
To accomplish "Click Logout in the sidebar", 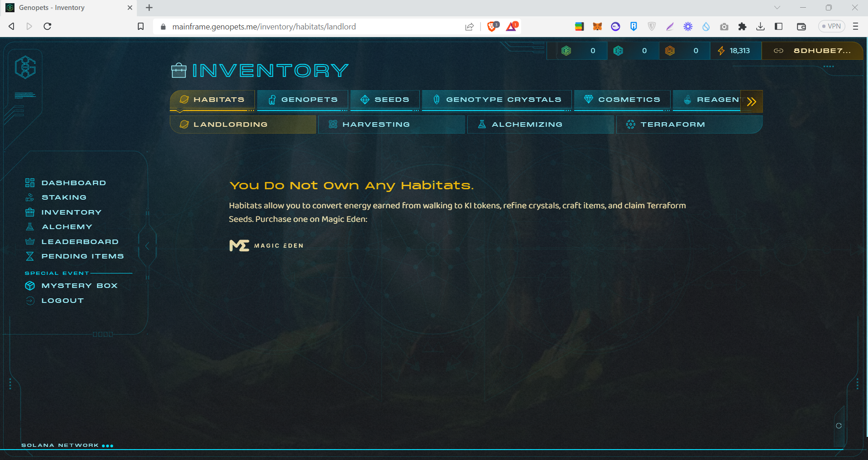I will [x=54, y=301].
